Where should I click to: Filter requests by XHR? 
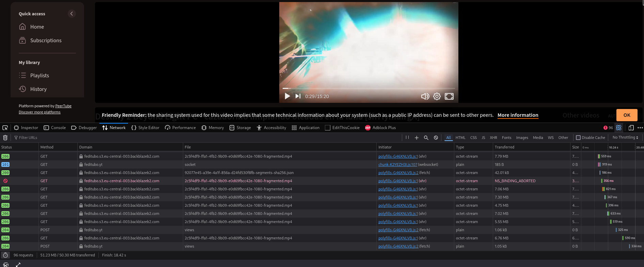pos(493,138)
